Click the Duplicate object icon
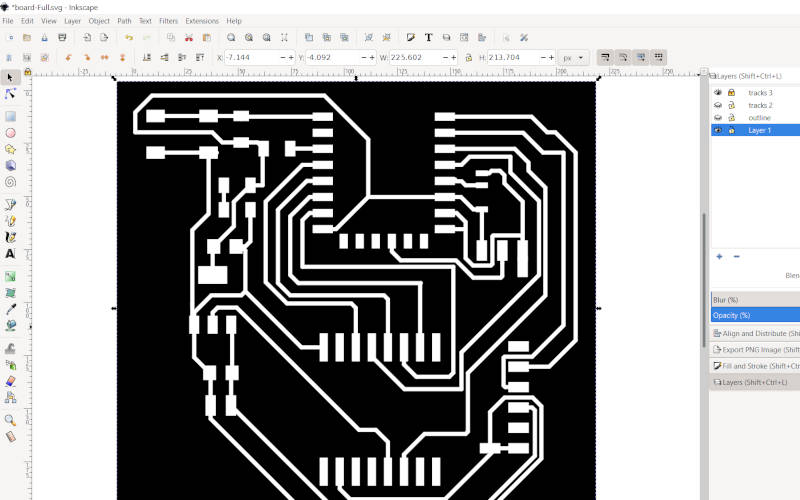This screenshot has height=500, width=800. (x=309, y=38)
